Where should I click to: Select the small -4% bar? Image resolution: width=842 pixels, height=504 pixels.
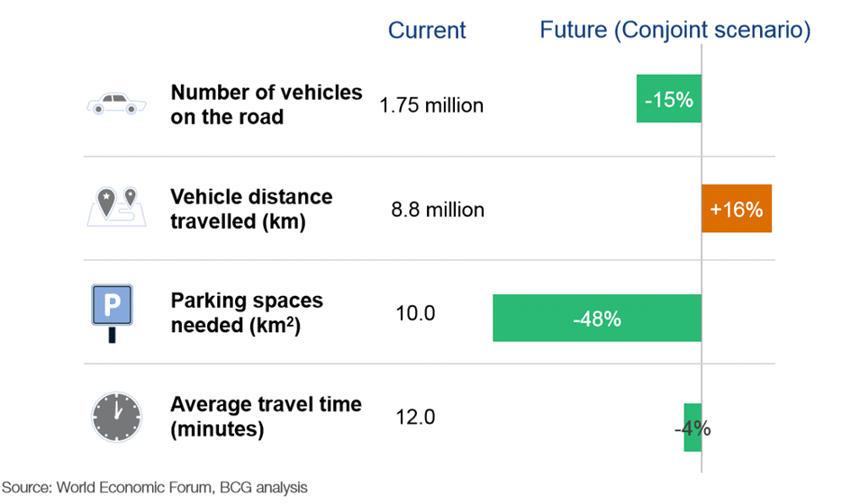pos(692,427)
